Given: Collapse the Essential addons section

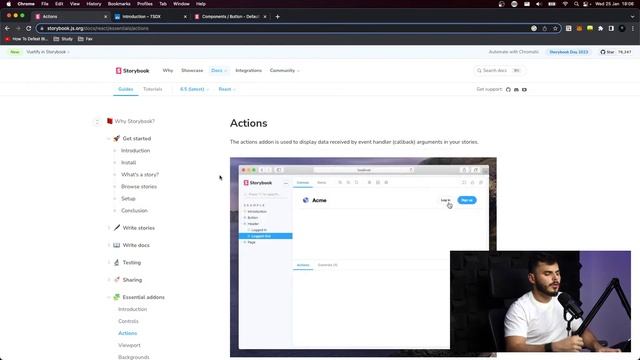Looking at the screenshot, I should point(109,297).
